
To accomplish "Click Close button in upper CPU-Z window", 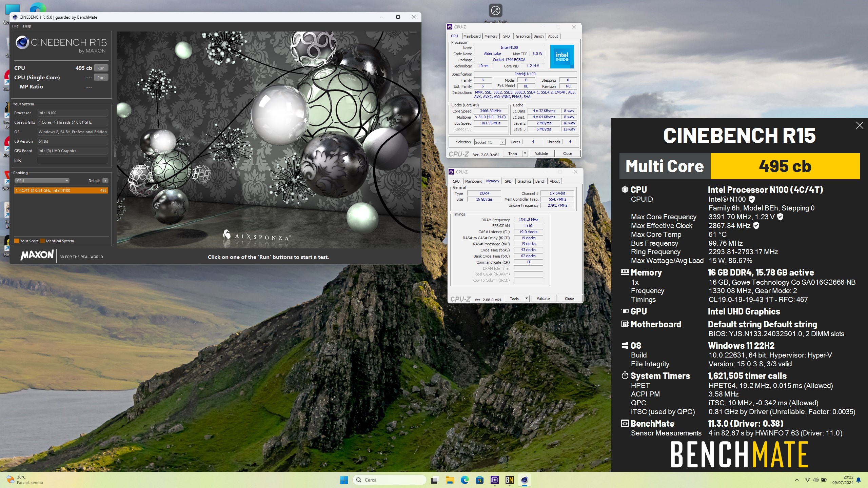I will [x=568, y=154].
